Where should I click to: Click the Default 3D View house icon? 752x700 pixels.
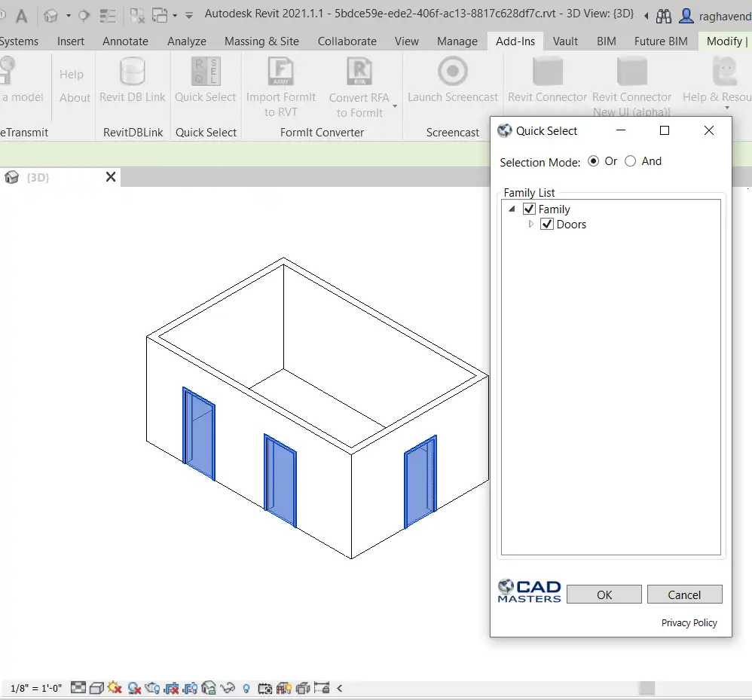51,15
